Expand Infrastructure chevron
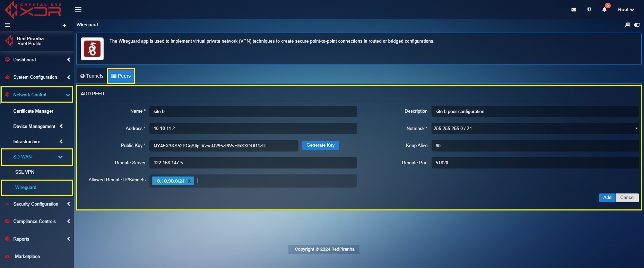644x268 pixels. tap(61, 141)
